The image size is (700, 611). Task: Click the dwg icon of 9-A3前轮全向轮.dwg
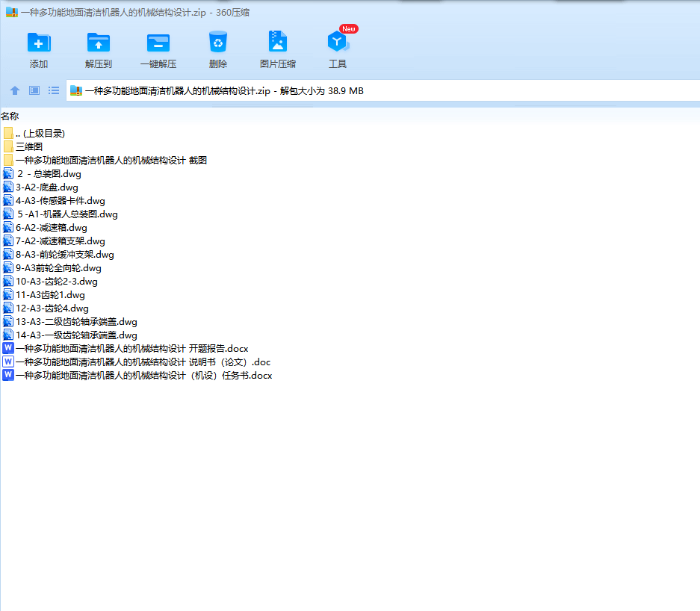pos(8,268)
